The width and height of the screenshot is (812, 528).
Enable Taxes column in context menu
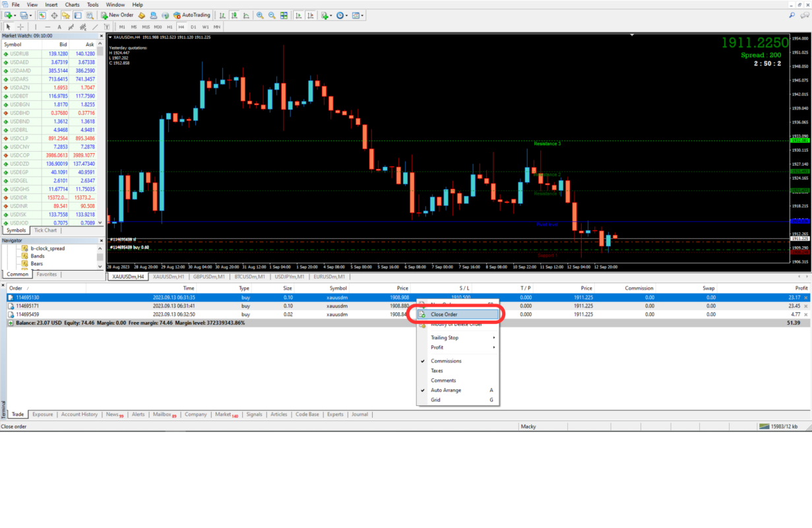pos(457,371)
